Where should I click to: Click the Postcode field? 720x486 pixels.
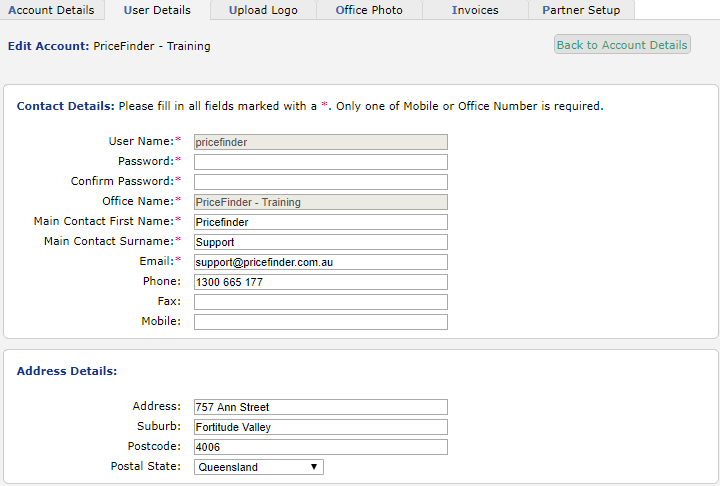click(x=321, y=447)
